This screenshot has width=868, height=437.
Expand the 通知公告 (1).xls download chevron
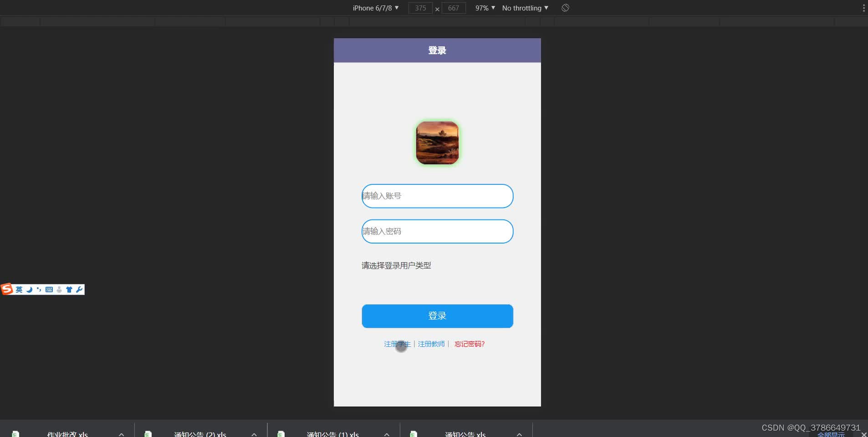click(x=387, y=434)
